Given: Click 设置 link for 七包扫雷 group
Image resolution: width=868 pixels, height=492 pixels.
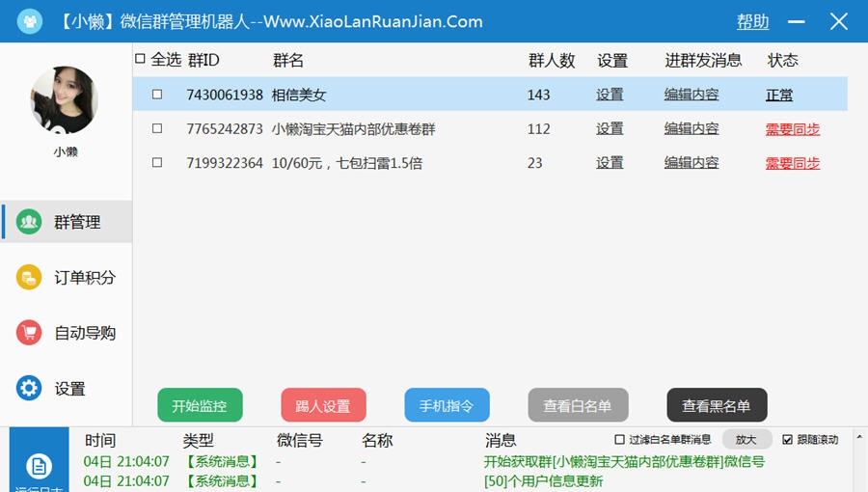Looking at the screenshot, I should [610, 163].
